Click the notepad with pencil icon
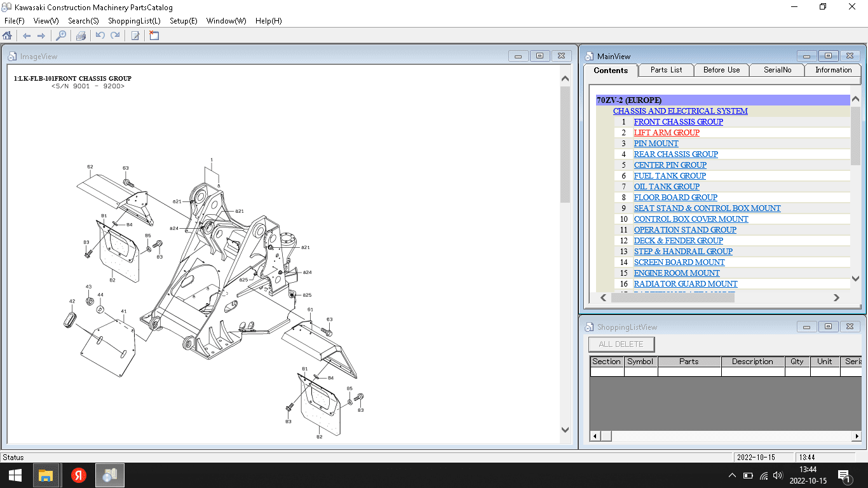The height and width of the screenshot is (488, 868). click(135, 36)
